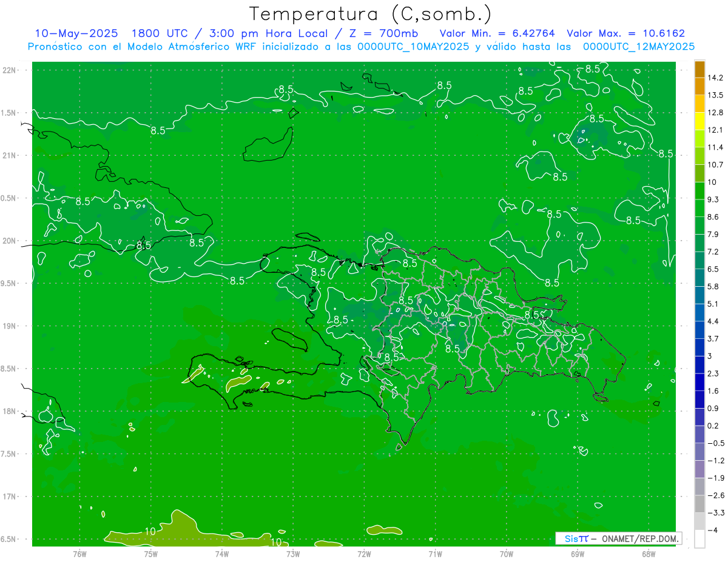Viewport: 728px width, 562px height.
Task: Click colorbar value "8.6"
Action: tap(713, 217)
